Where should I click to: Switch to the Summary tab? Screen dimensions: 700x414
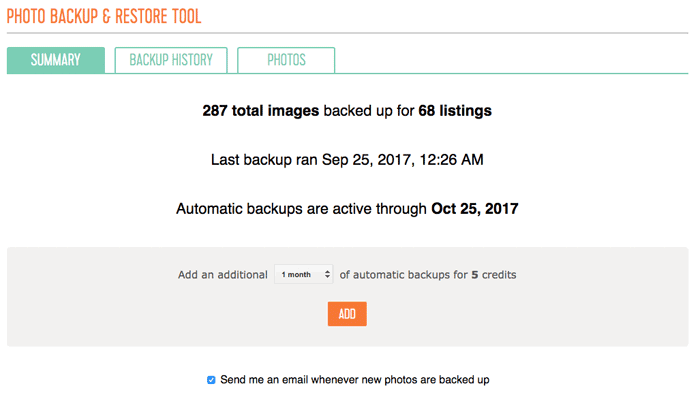[56, 60]
